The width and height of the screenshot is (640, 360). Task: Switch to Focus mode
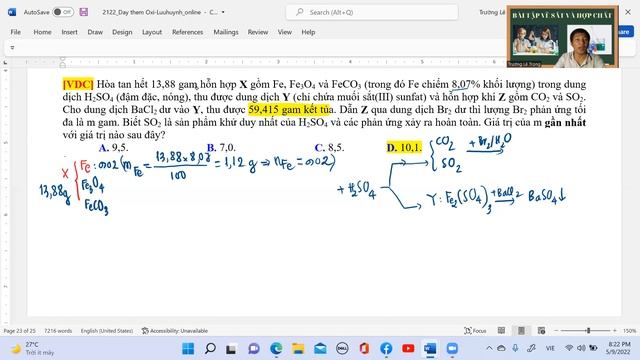click(475, 331)
